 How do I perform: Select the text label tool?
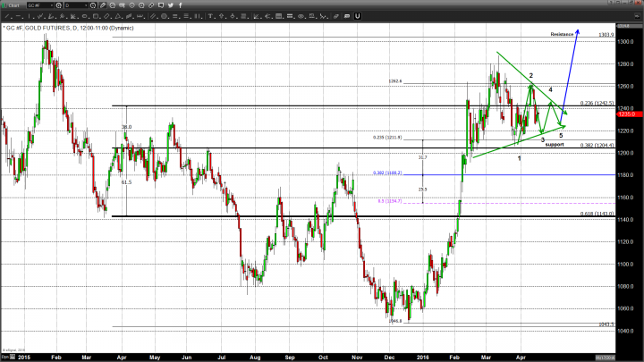click(211, 16)
